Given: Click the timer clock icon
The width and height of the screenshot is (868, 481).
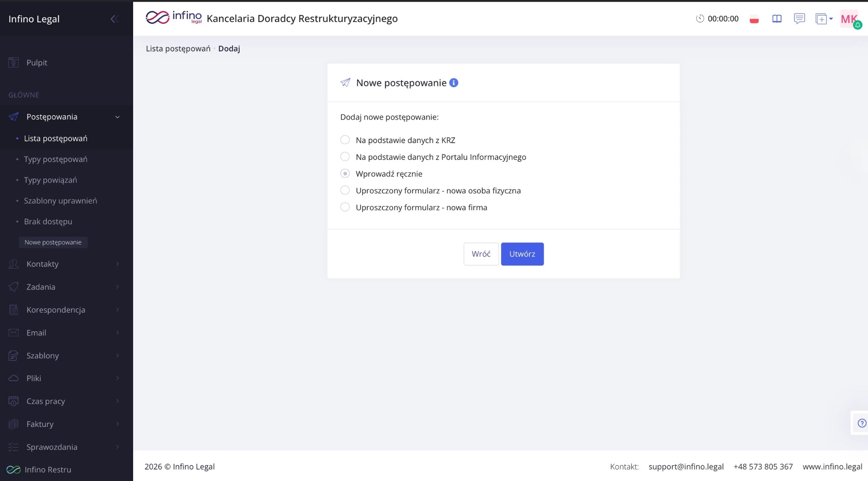Looking at the screenshot, I should pos(700,19).
